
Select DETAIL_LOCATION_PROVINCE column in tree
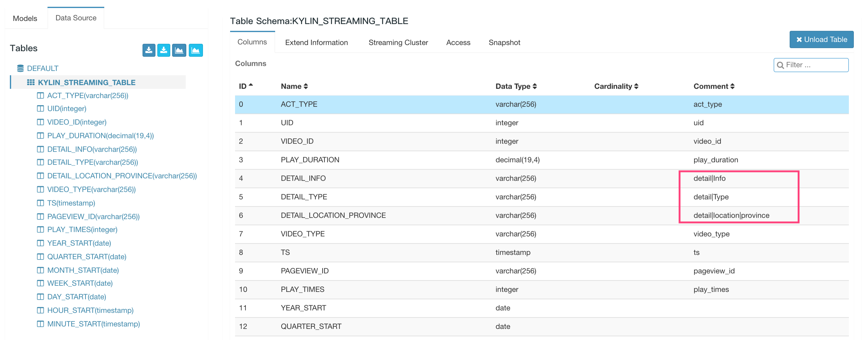(122, 176)
